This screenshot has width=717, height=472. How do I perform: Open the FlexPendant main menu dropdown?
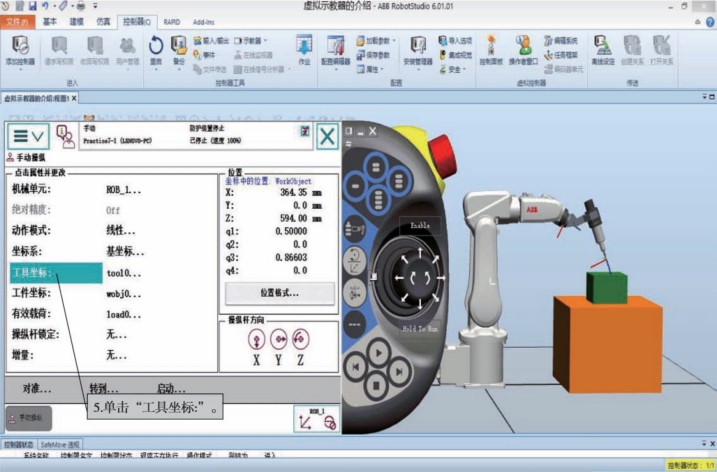[x=28, y=136]
